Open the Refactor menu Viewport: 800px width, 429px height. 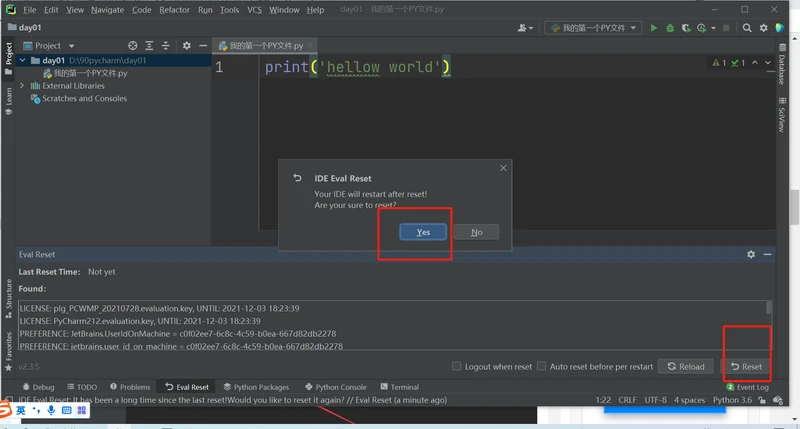coord(174,9)
